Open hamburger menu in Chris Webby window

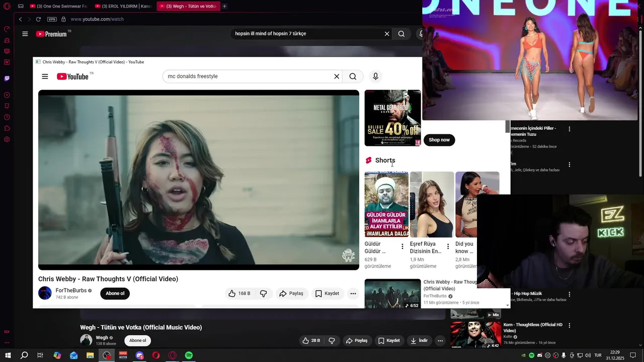click(45, 76)
